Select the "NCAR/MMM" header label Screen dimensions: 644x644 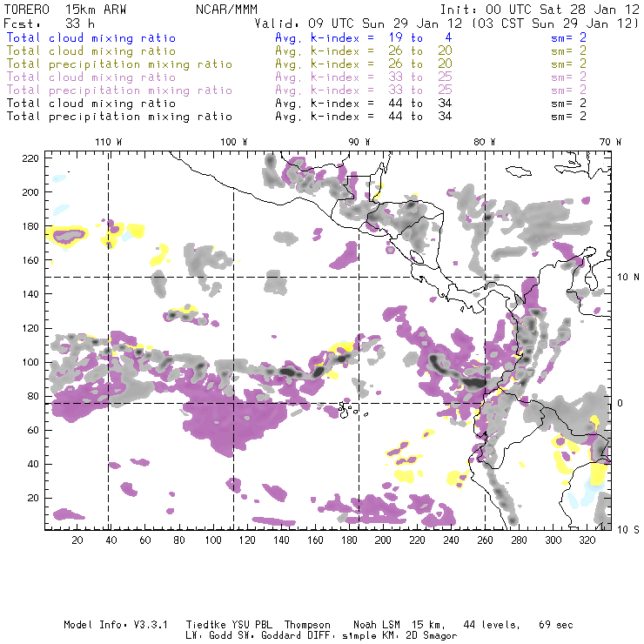[x=226, y=10]
